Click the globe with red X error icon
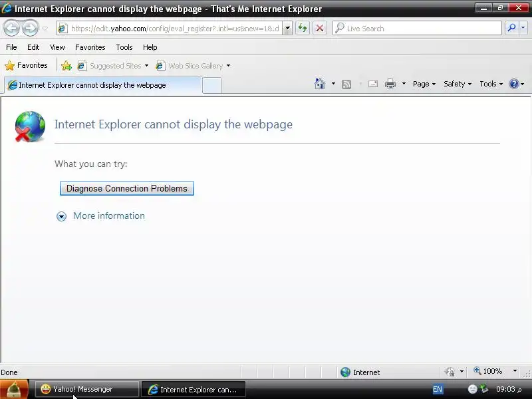The image size is (532, 399). coord(30,126)
